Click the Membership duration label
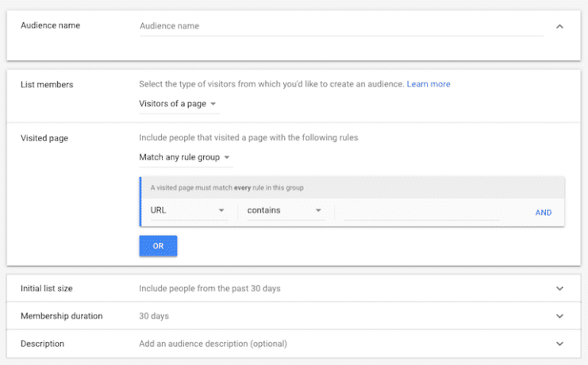The image size is (588, 365). (x=61, y=316)
